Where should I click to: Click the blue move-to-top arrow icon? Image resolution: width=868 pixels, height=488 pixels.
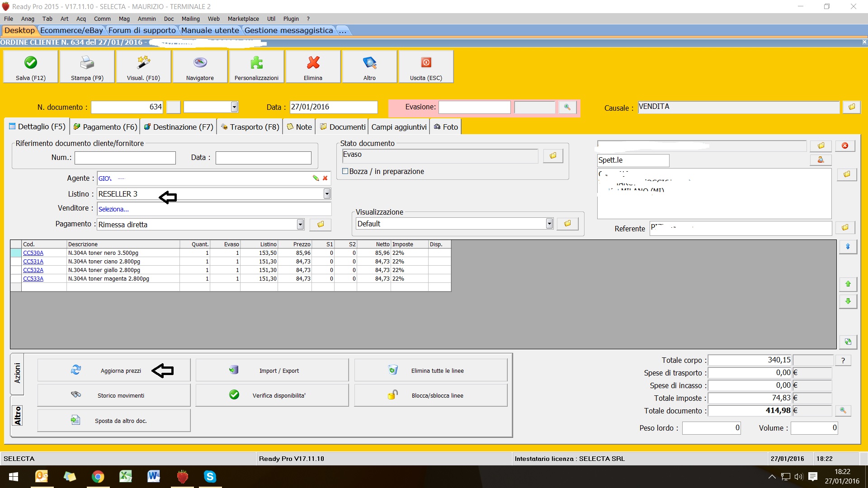pyautogui.click(x=848, y=247)
